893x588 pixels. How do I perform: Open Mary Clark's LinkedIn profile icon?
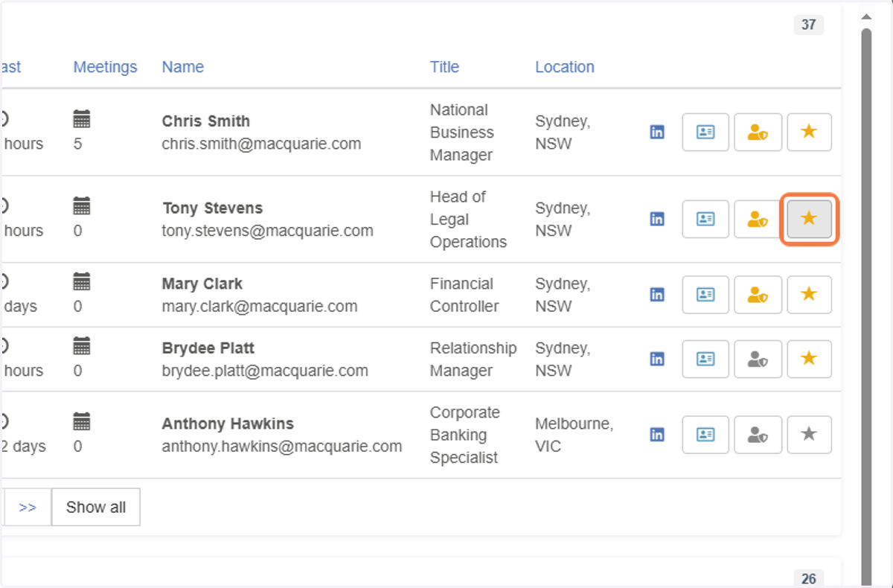pyautogui.click(x=657, y=295)
